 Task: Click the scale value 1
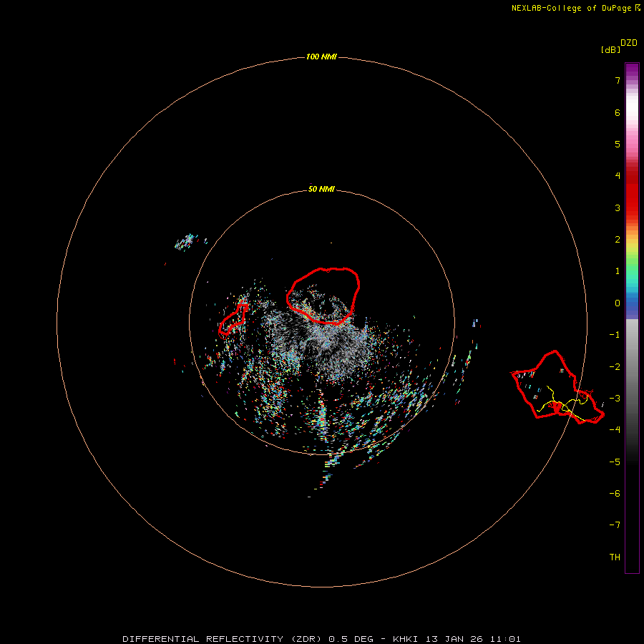(618, 271)
